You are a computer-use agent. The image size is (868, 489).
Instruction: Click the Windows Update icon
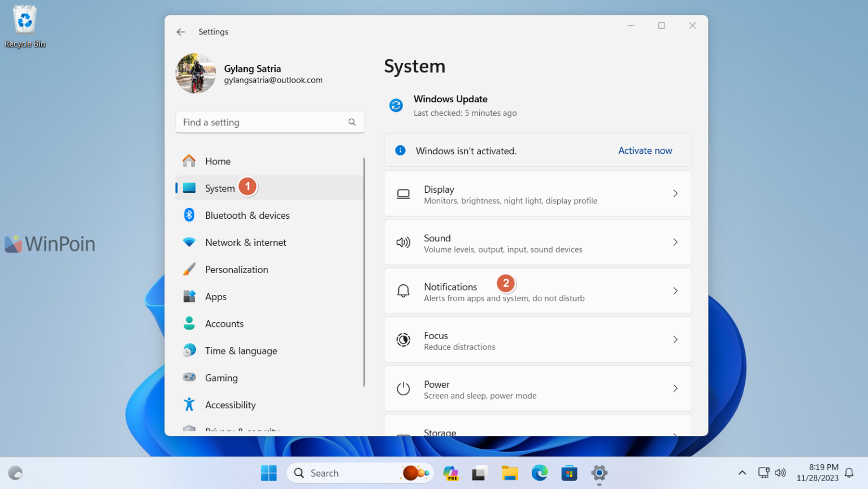396,105
